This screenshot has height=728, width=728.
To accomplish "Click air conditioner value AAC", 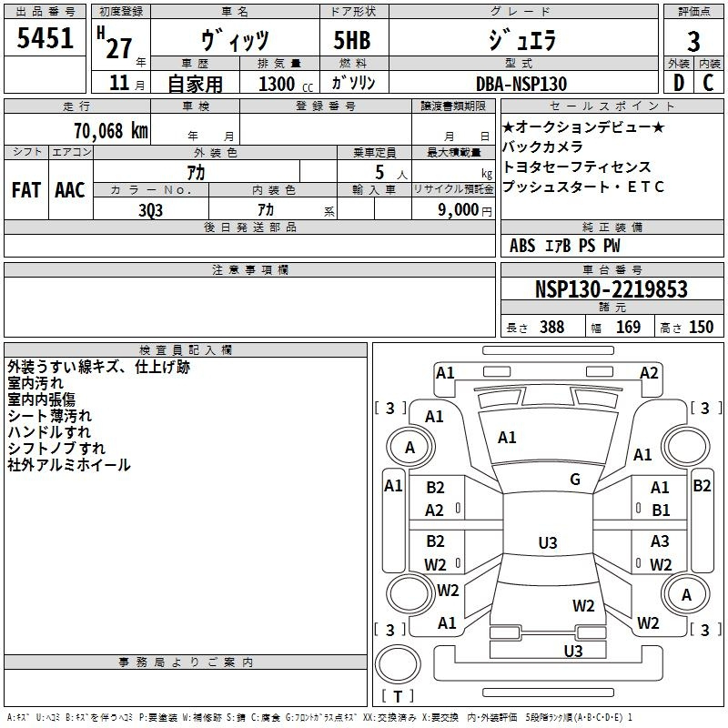I will click(70, 190).
